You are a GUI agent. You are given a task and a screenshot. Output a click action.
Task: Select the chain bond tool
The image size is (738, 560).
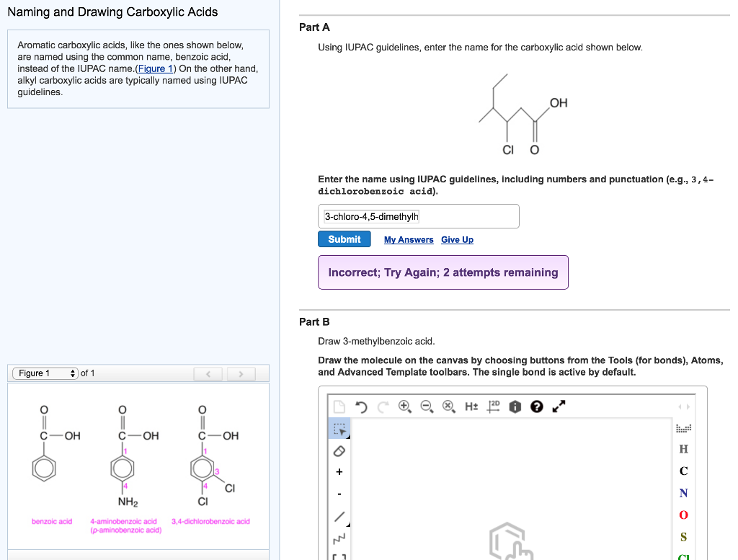pos(339,538)
